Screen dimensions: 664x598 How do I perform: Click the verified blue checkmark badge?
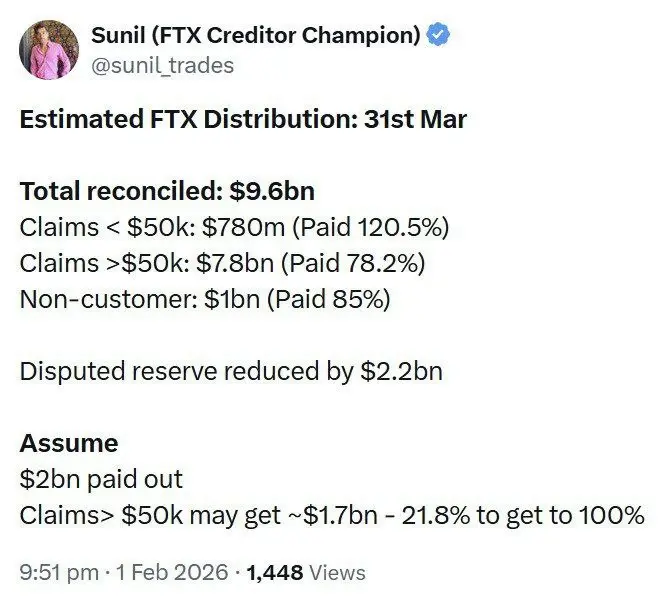(x=440, y=36)
